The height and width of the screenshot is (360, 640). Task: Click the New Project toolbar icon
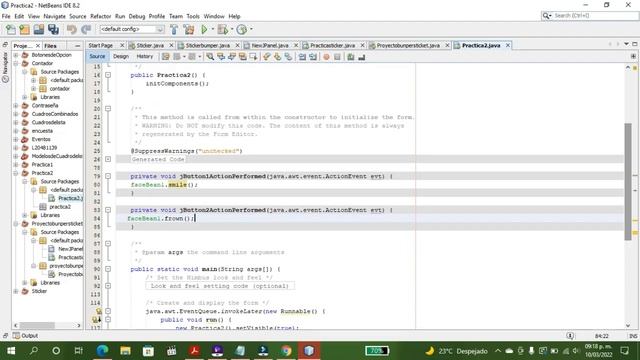[x=24, y=29]
